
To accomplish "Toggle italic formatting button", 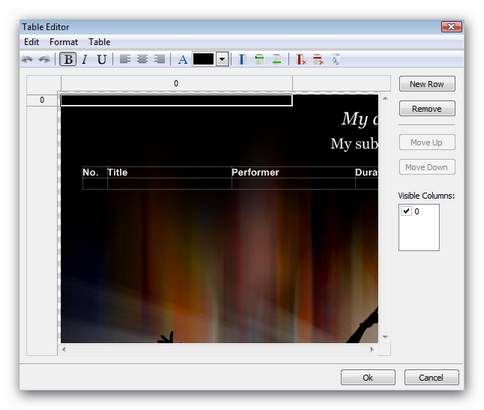I will click(85, 60).
